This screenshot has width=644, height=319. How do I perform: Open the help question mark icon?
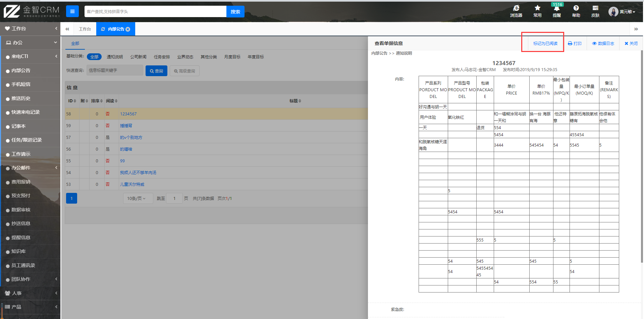[x=576, y=11]
